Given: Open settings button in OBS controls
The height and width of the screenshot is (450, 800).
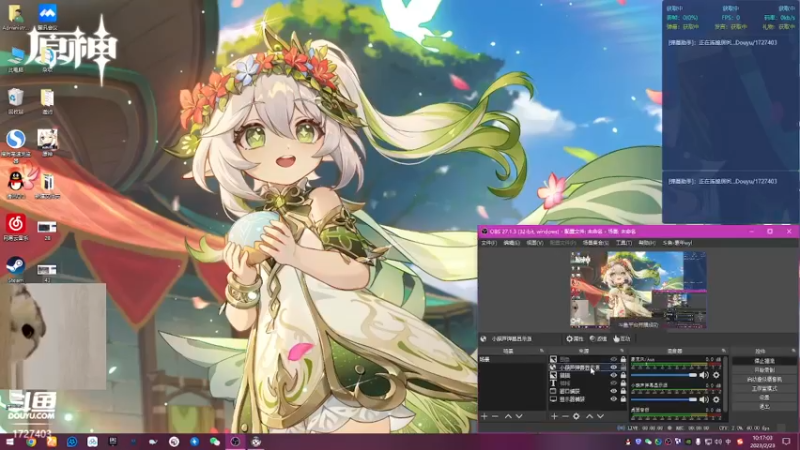Looking at the screenshot, I should 764,397.
